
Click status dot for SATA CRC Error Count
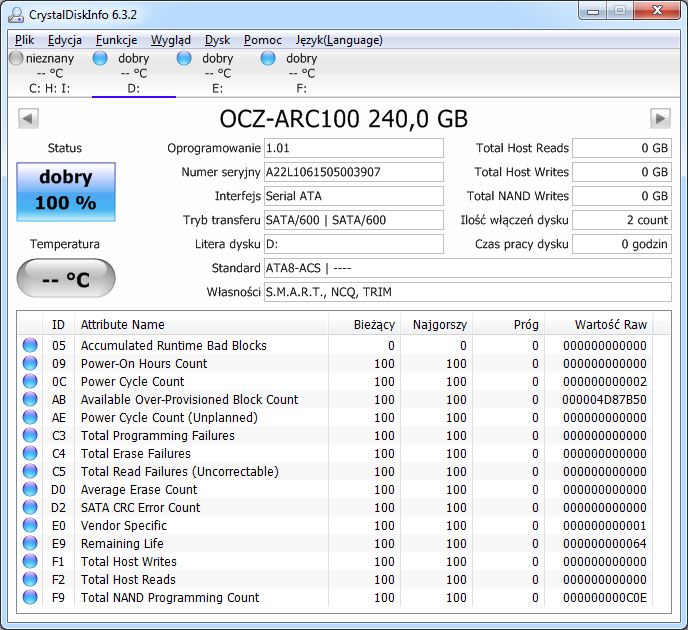click(30, 507)
